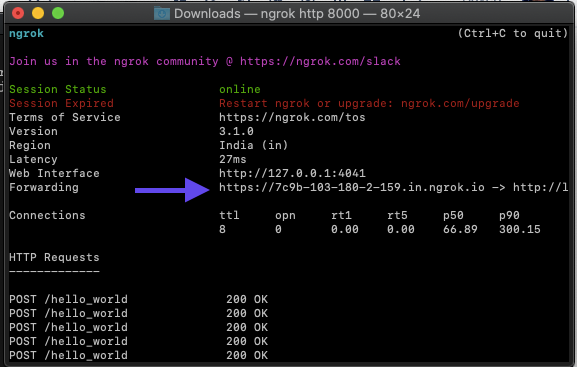Viewport: 577px width, 367px height.
Task: Click the p90 value 300.15
Action: tap(520, 229)
